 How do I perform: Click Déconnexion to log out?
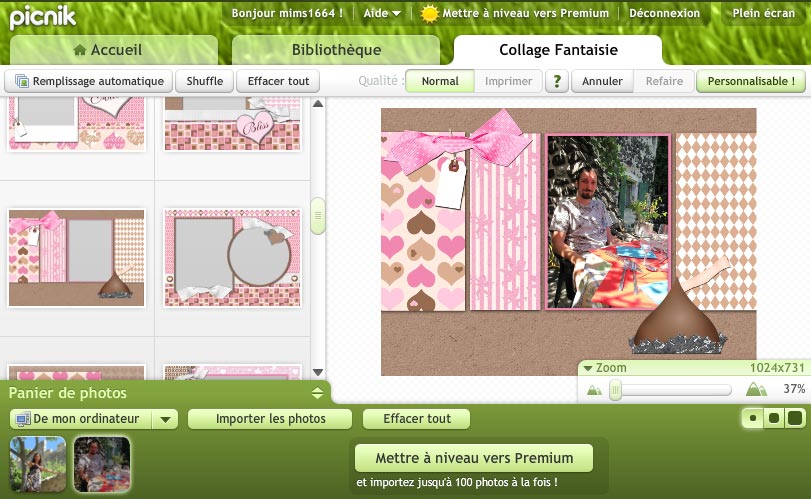[x=664, y=13]
